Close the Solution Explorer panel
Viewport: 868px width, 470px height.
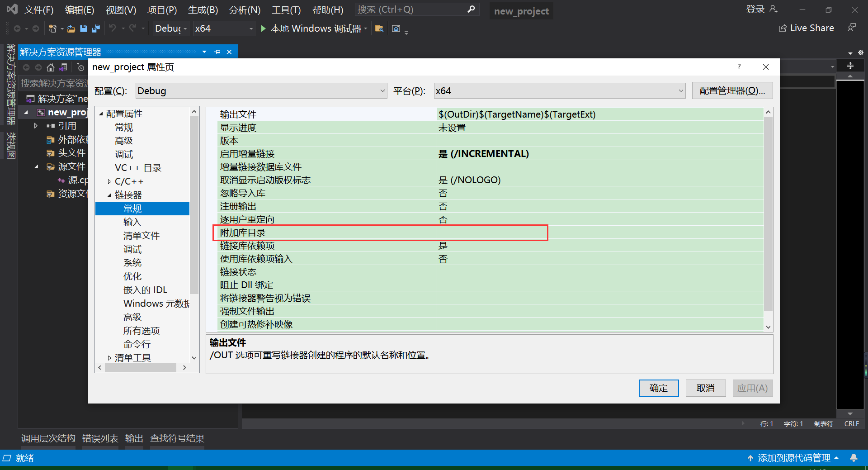(229, 52)
